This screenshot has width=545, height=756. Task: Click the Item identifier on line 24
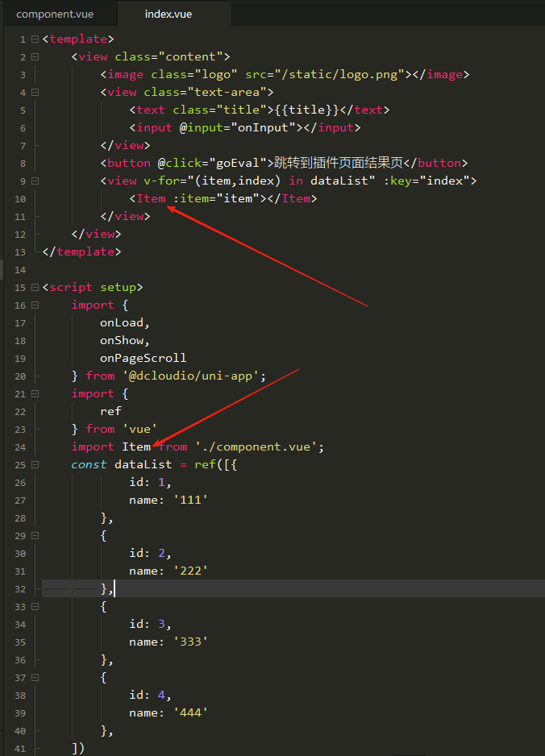point(136,447)
